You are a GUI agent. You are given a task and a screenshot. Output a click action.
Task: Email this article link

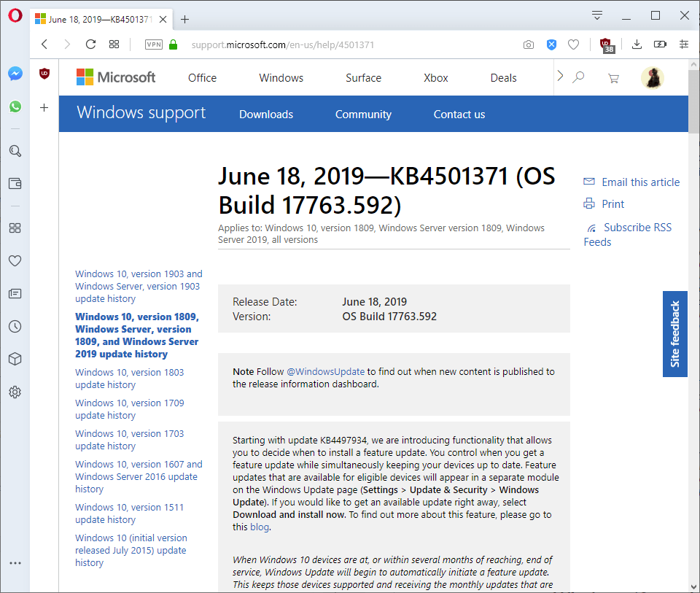click(631, 182)
